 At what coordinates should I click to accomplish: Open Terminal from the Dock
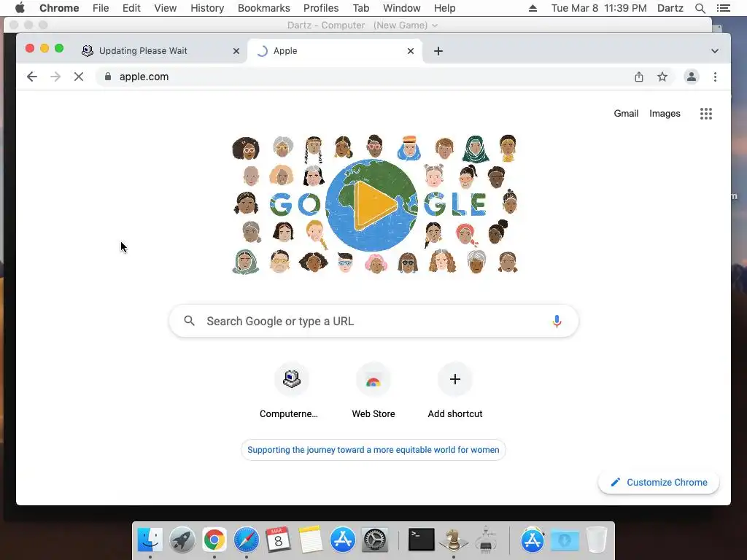point(421,540)
